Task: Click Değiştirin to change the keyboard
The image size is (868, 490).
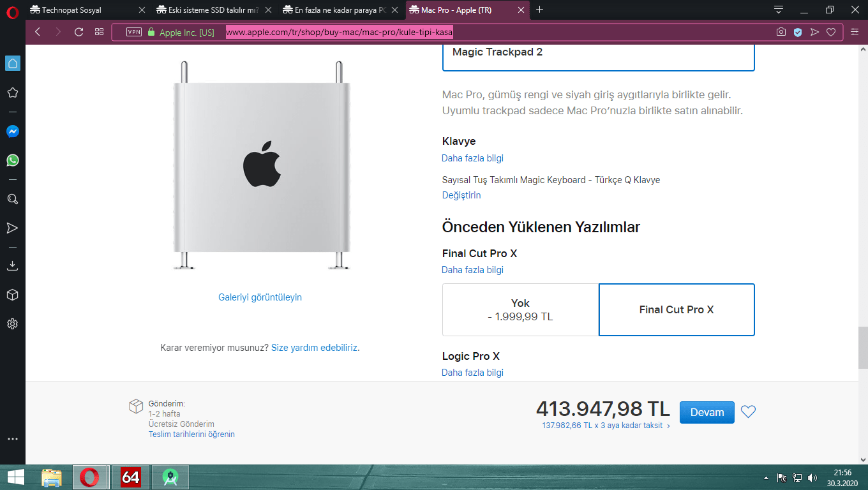Action: (x=461, y=195)
